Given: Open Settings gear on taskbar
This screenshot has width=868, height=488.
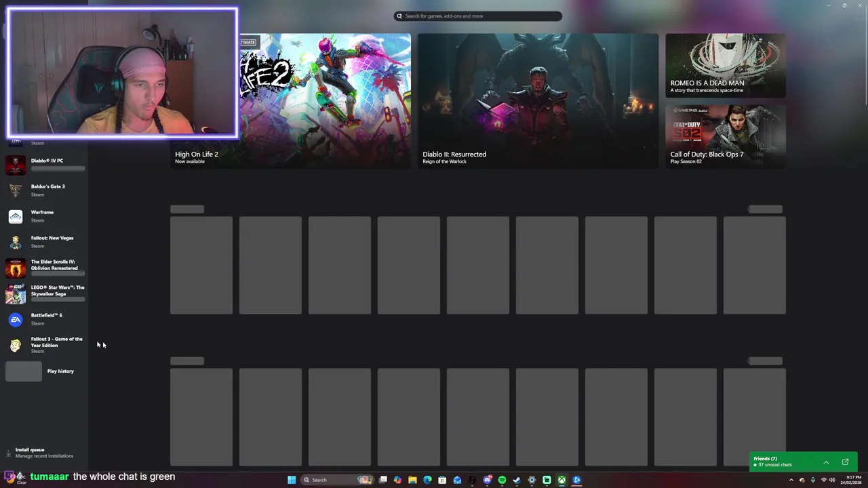Looking at the screenshot, I should 532,480.
